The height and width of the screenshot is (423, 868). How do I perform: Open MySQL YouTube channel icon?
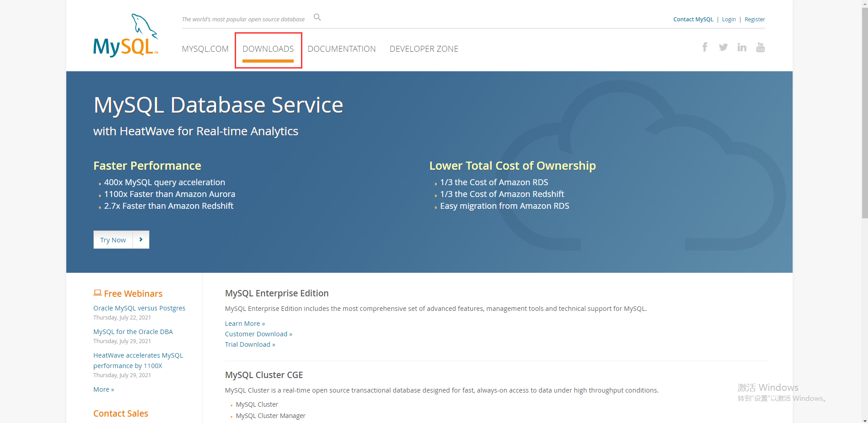pyautogui.click(x=760, y=47)
